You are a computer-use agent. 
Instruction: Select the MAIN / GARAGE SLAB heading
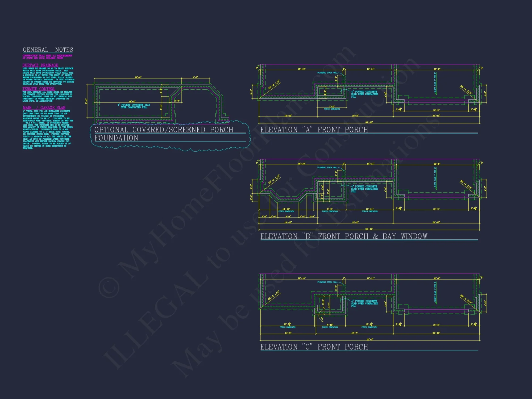point(44,108)
